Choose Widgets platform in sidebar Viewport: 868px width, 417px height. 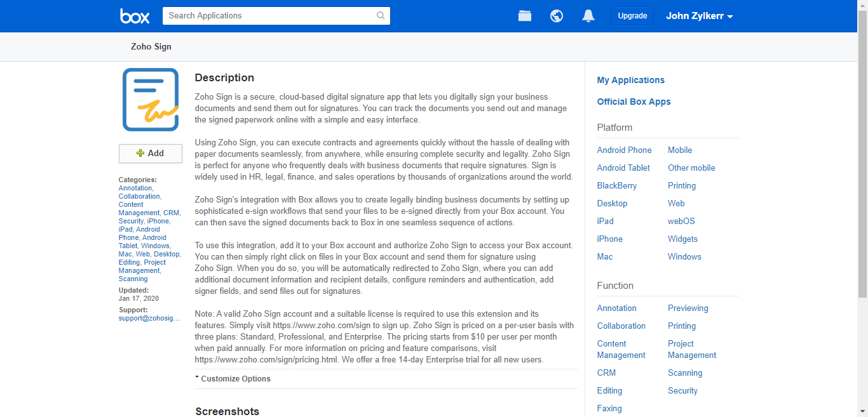682,239
